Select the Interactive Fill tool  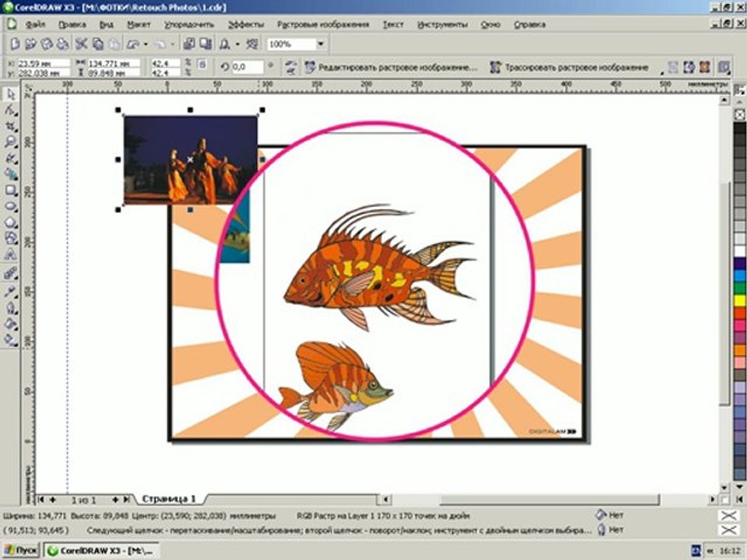pyautogui.click(x=10, y=340)
